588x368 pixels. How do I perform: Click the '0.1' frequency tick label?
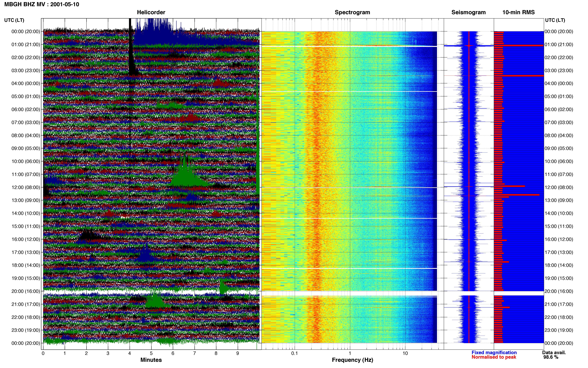click(x=295, y=353)
